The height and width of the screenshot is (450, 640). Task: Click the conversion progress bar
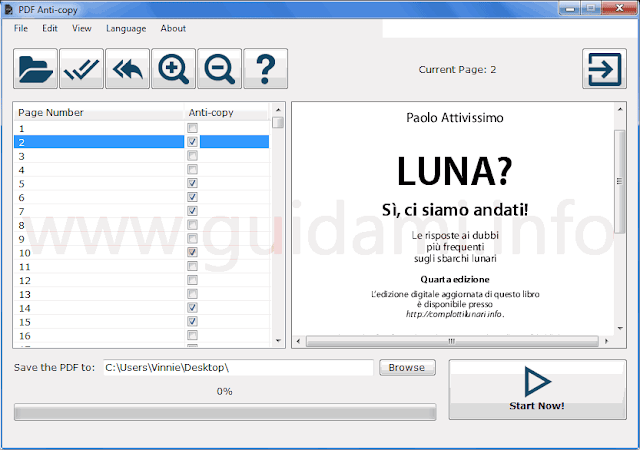point(225,412)
